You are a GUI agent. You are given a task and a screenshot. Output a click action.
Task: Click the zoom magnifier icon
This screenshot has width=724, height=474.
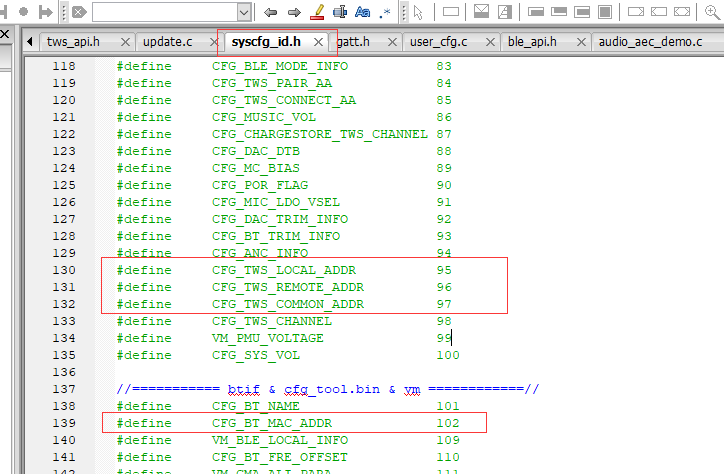(712, 12)
